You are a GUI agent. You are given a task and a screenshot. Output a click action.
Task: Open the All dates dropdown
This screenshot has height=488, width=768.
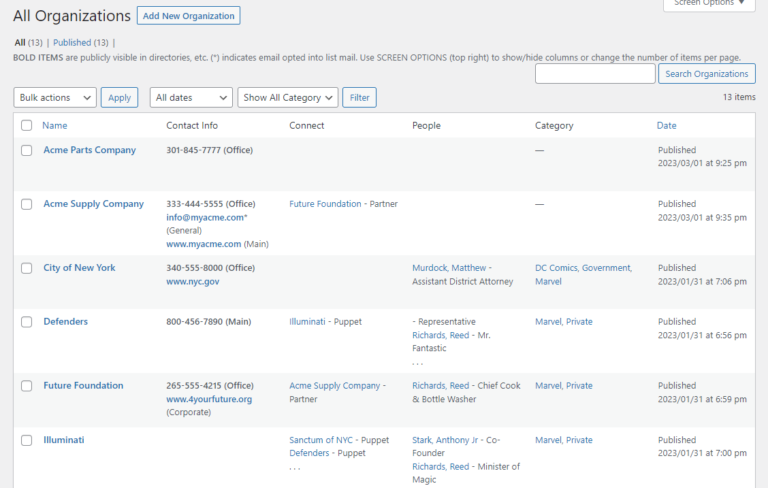coord(191,97)
